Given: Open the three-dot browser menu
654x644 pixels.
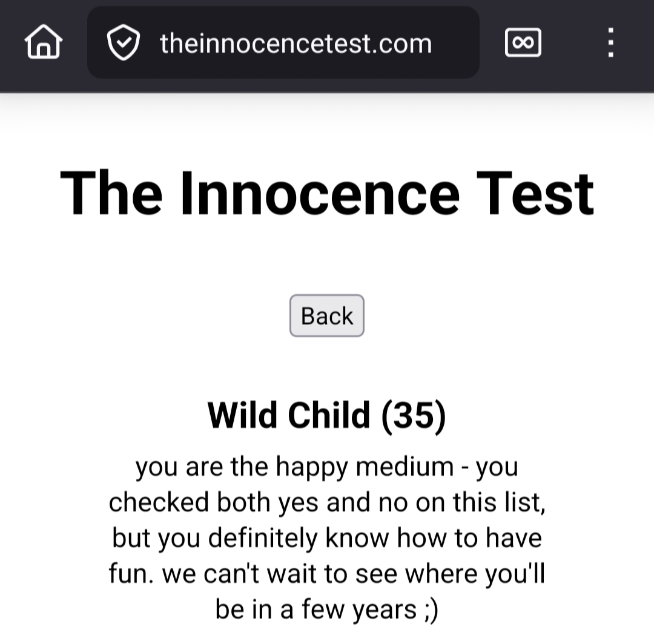Looking at the screenshot, I should (x=610, y=44).
